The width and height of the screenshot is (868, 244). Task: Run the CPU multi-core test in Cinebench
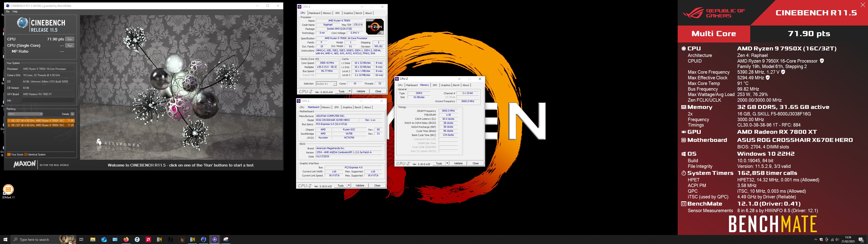(x=69, y=39)
